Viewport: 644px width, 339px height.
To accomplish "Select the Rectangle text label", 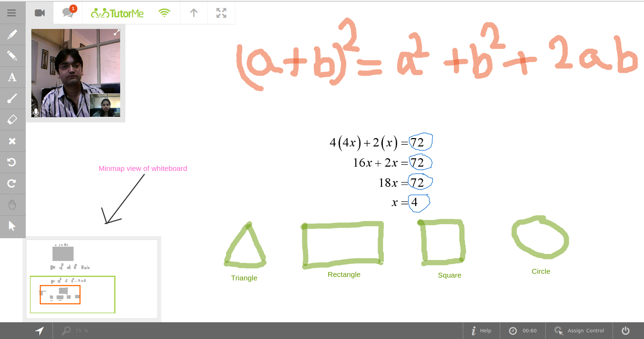I will (x=344, y=274).
